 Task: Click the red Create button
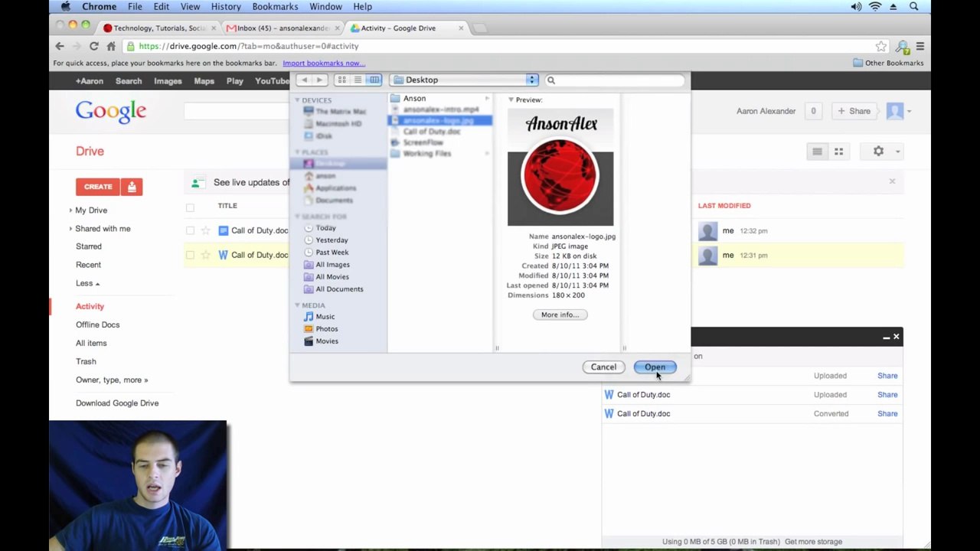[x=98, y=187]
